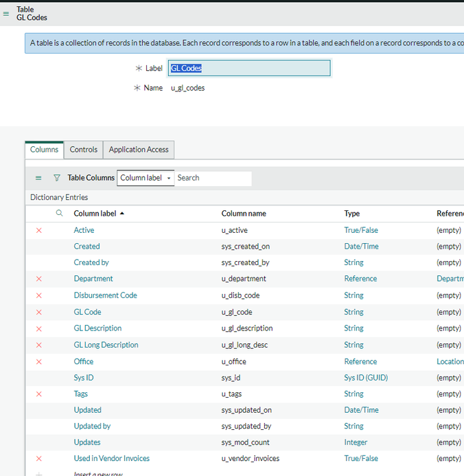Image resolution: width=464 pixels, height=476 pixels.
Task: Delete the Active row with red X
Action: 39,230
